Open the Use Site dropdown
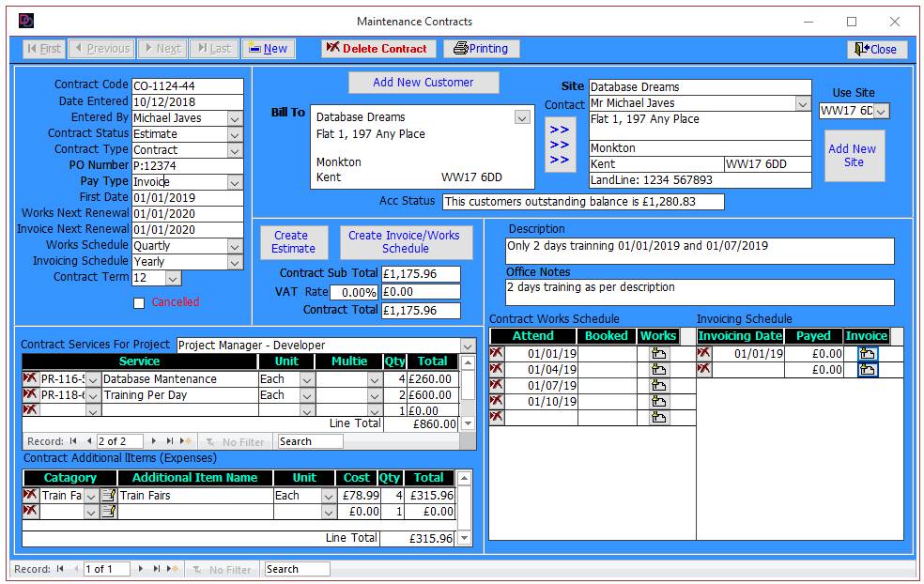The width and height of the screenshot is (924, 584). tap(881, 111)
